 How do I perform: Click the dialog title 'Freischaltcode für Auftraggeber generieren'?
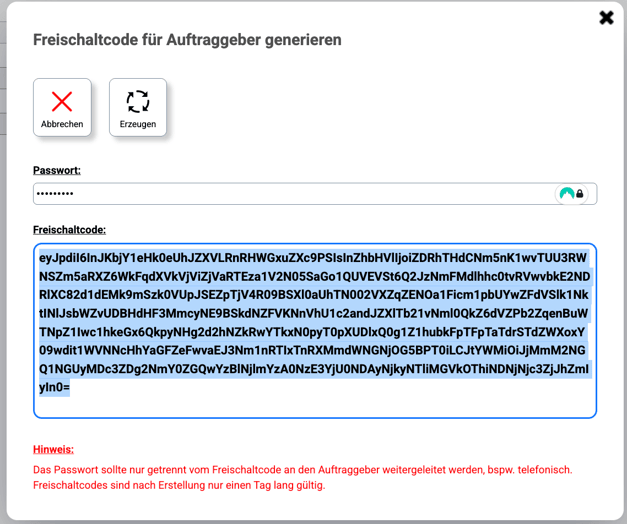(187, 40)
